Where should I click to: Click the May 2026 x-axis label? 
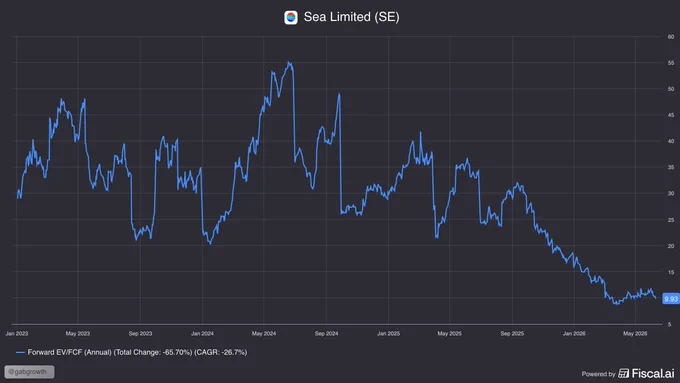point(635,334)
